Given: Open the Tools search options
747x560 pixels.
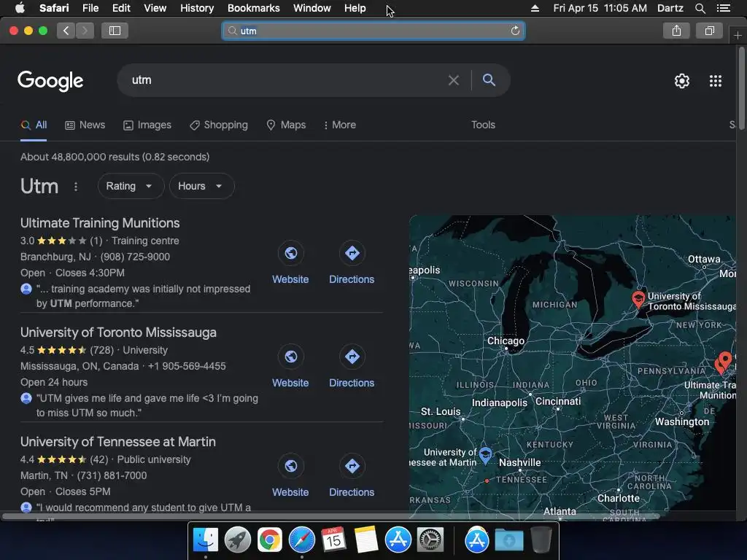Looking at the screenshot, I should [x=483, y=125].
